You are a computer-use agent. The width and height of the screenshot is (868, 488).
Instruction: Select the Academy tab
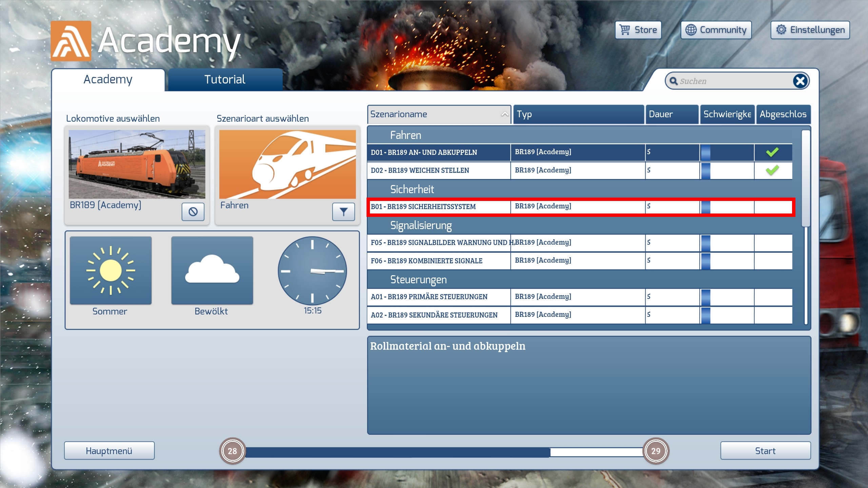108,80
